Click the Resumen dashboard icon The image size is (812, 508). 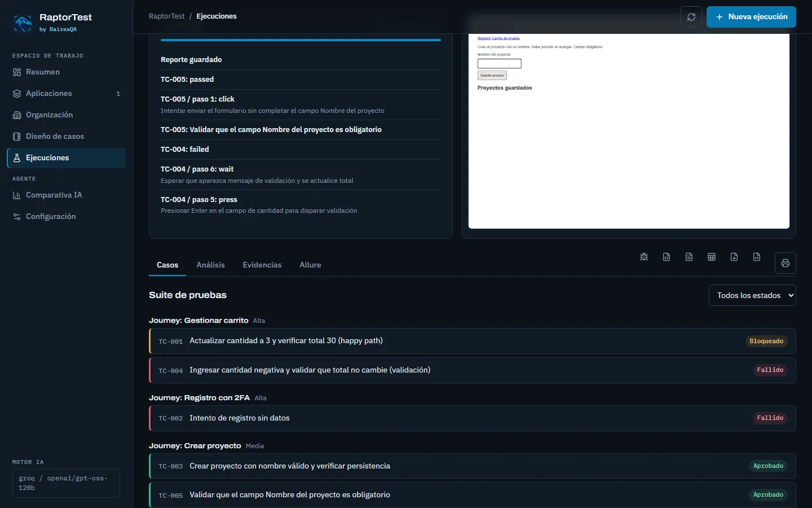pyautogui.click(x=17, y=72)
